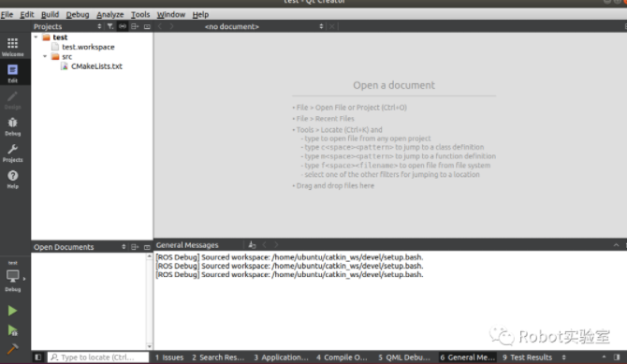Viewport: 627px width, 364px height.
Task: Open the Window menu
Action: [x=170, y=14]
